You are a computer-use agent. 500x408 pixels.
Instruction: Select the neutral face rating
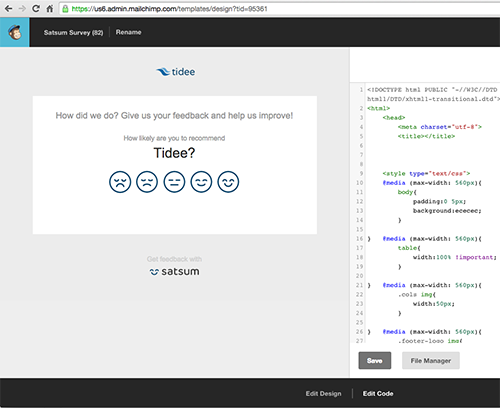coord(174,182)
